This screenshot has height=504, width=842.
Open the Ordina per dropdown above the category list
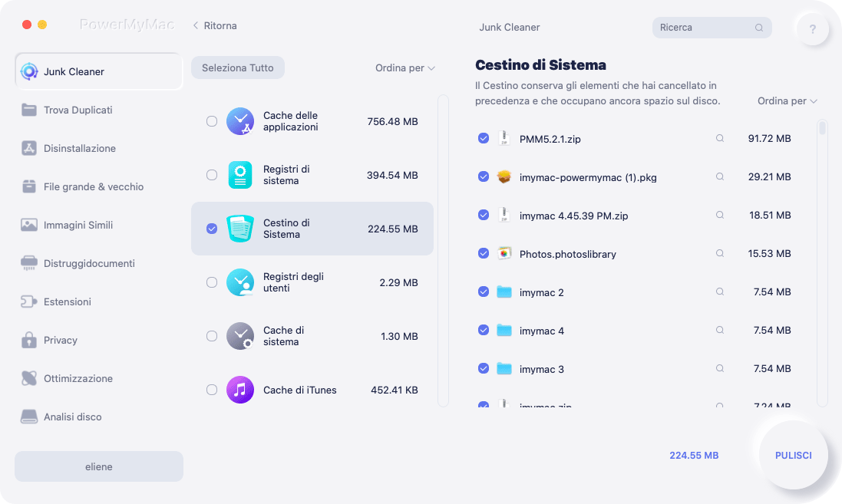click(405, 68)
